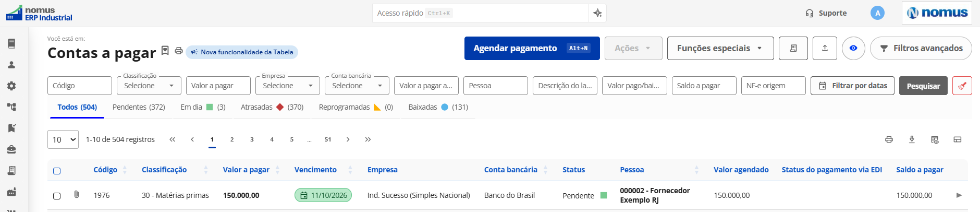Open the attachment paperclip on row 1976
This screenshot has width=980, height=212.
point(77,195)
